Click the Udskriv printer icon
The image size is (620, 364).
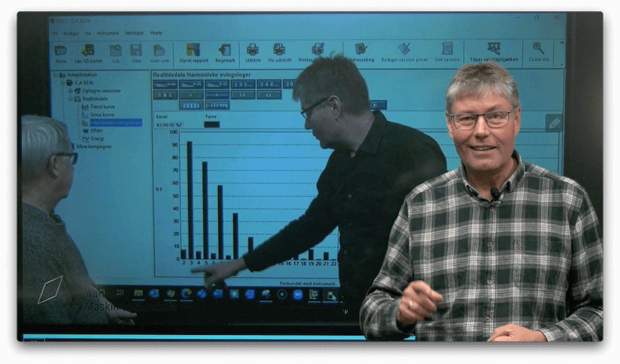(x=252, y=51)
